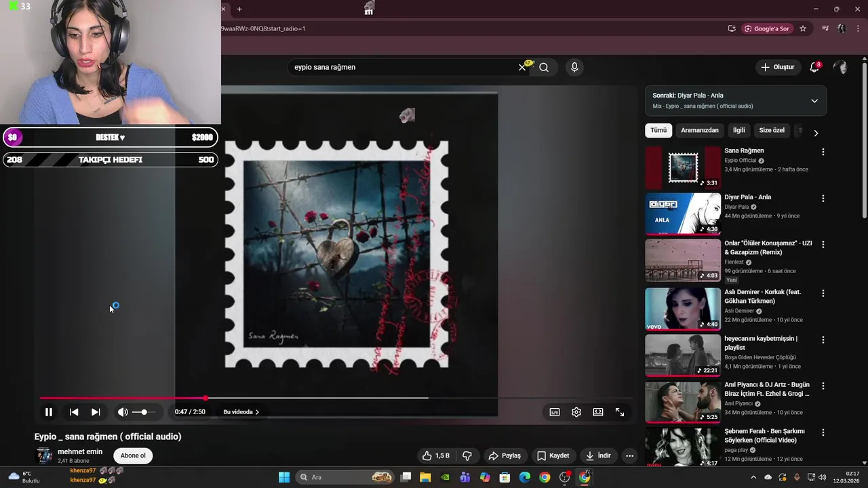Open Oluştur create menu
The width and height of the screenshot is (868, 488).
tap(777, 67)
